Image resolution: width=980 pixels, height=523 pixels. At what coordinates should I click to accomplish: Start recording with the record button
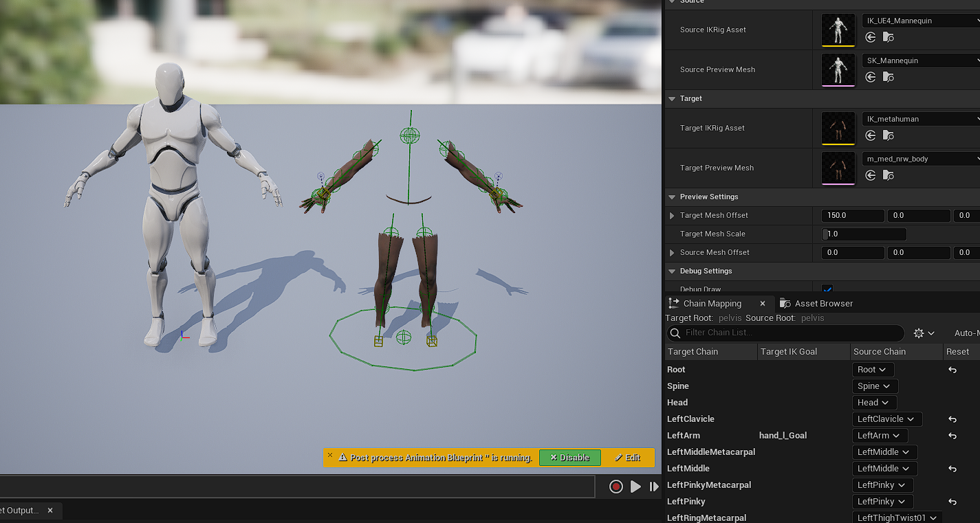pos(616,487)
